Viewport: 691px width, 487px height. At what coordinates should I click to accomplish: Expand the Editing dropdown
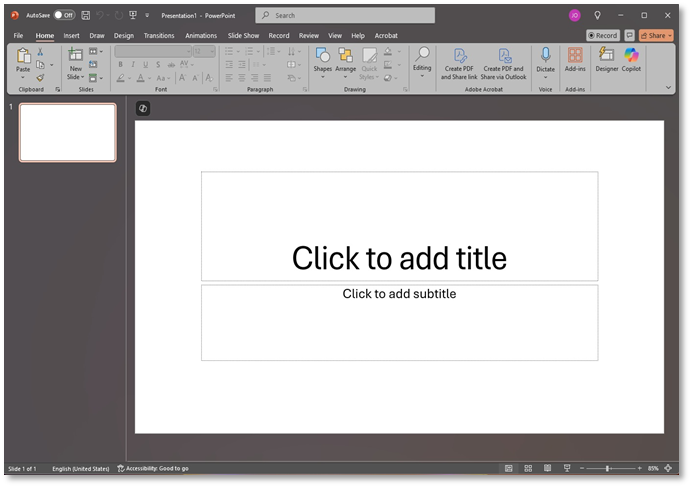pos(422,60)
